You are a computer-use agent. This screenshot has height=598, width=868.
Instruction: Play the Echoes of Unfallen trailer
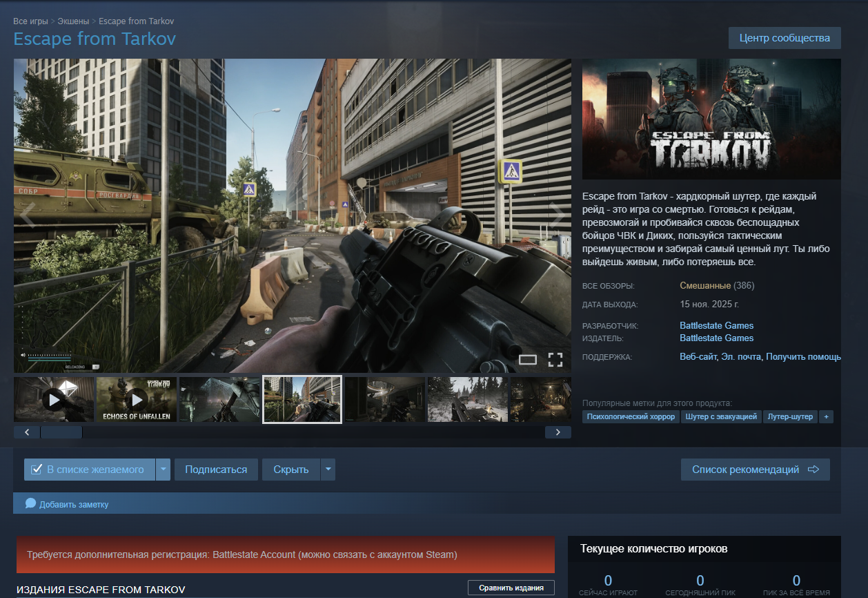point(137,399)
